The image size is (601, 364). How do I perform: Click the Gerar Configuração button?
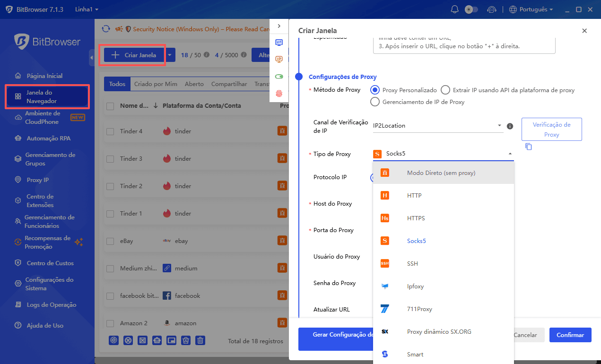337,339
